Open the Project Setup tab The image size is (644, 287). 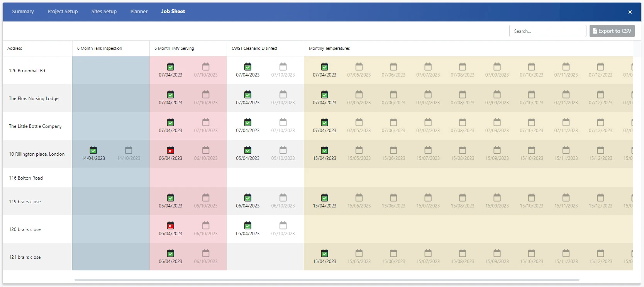point(63,12)
